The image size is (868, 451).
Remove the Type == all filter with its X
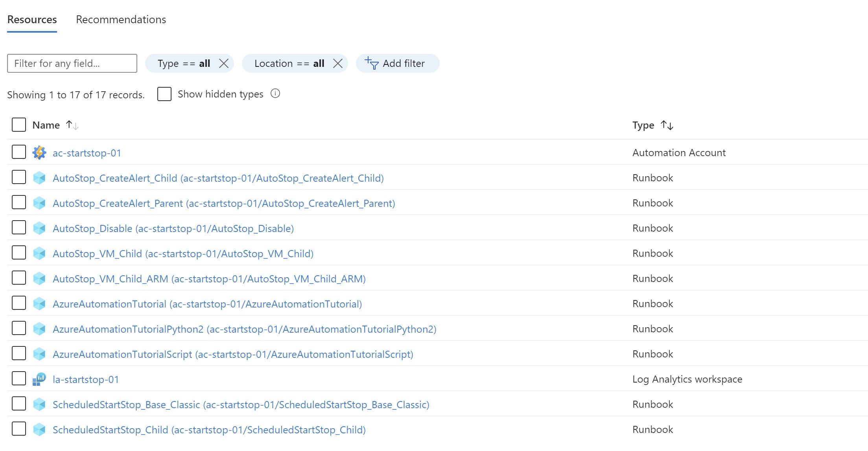click(x=224, y=63)
